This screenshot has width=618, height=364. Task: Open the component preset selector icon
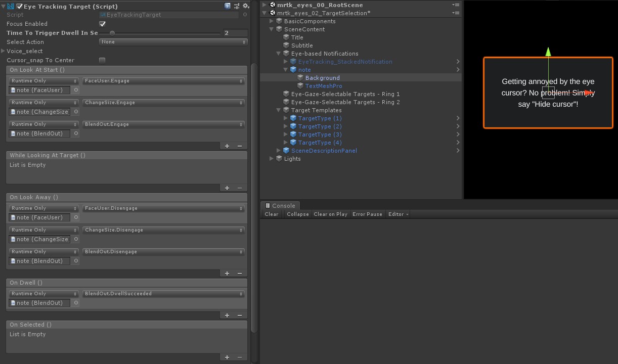click(237, 6)
